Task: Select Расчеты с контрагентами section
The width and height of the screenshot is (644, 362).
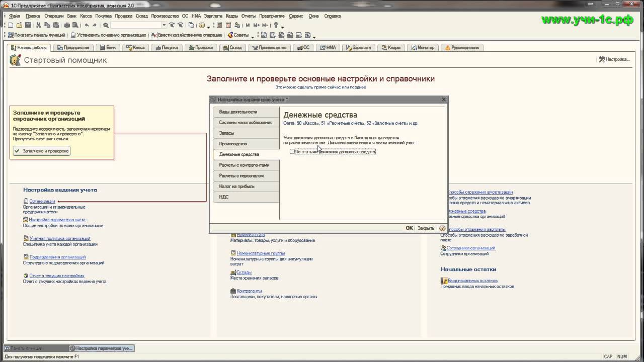Action: [x=246, y=165]
